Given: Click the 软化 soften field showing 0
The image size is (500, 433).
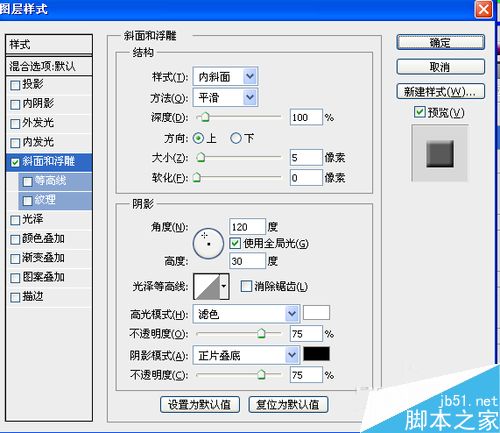Looking at the screenshot, I should pyautogui.click(x=306, y=177).
